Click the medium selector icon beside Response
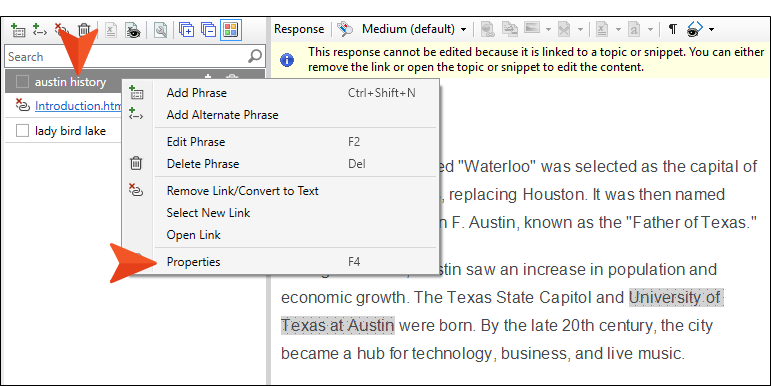This screenshot has width=771, height=386. click(345, 29)
